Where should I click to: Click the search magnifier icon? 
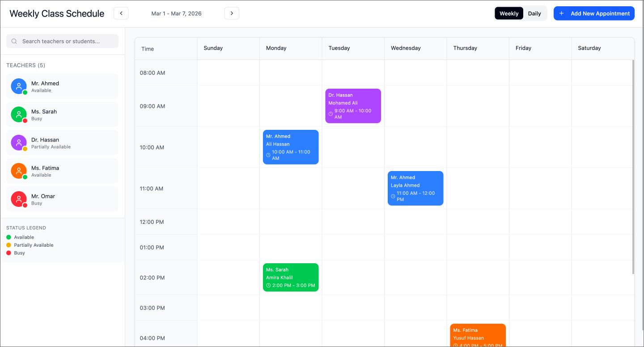(x=14, y=41)
